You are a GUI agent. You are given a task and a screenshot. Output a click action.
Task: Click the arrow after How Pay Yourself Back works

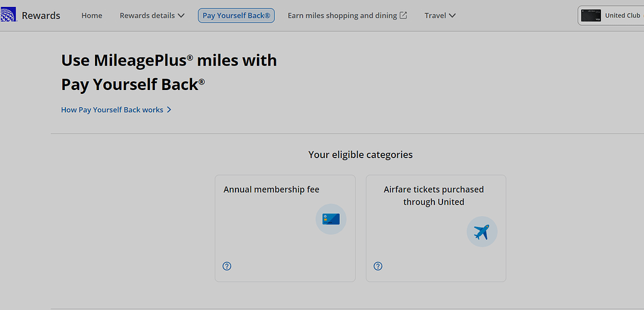pyautogui.click(x=169, y=110)
